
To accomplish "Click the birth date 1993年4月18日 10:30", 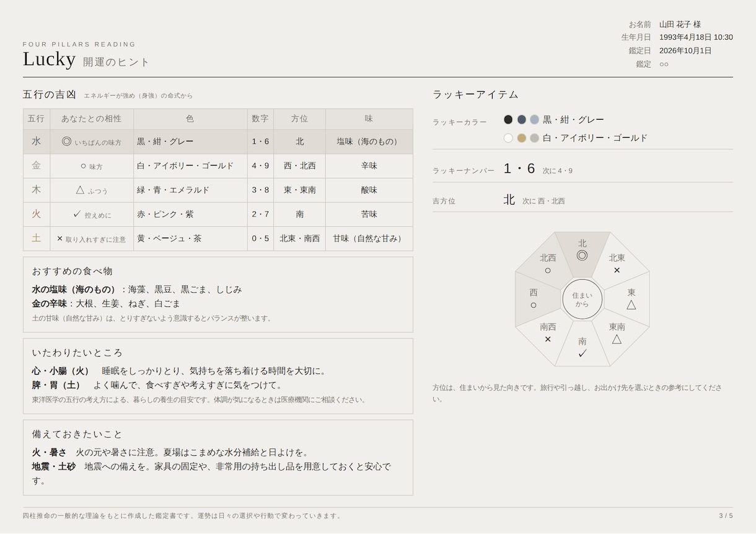I will pos(696,37).
